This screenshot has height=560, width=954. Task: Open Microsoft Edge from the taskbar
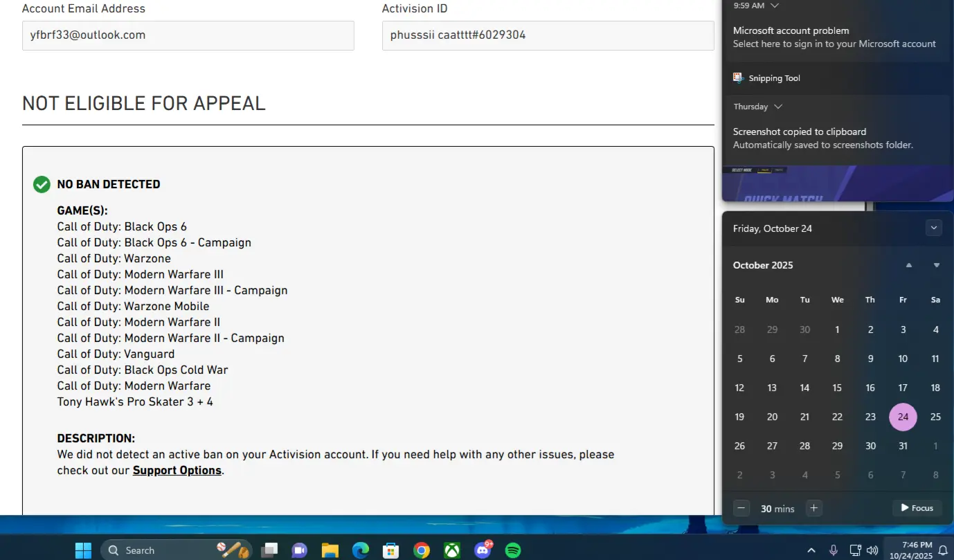click(360, 550)
